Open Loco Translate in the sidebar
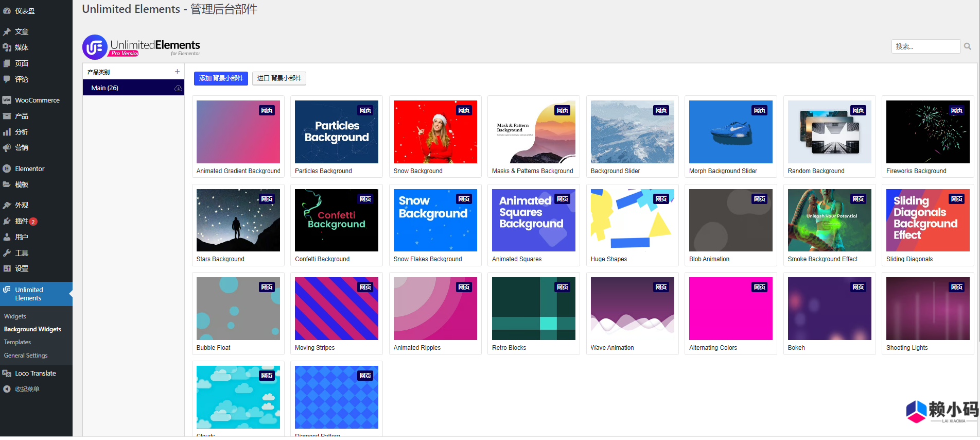 click(35, 374)
